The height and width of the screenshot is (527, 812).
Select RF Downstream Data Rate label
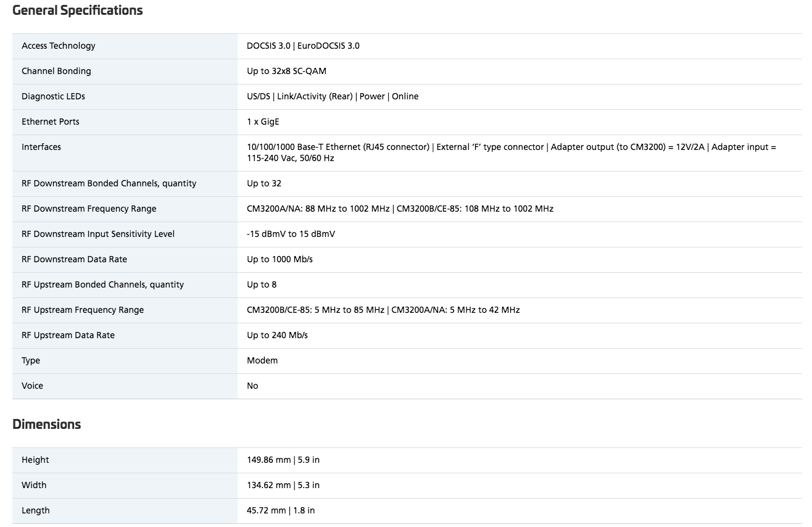pyautogui.click(x=74, y=259)
